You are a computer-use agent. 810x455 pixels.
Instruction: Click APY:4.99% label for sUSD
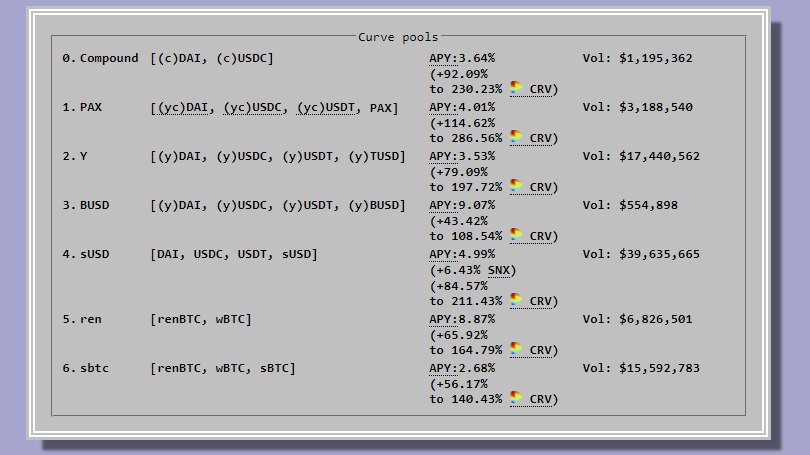462,255
